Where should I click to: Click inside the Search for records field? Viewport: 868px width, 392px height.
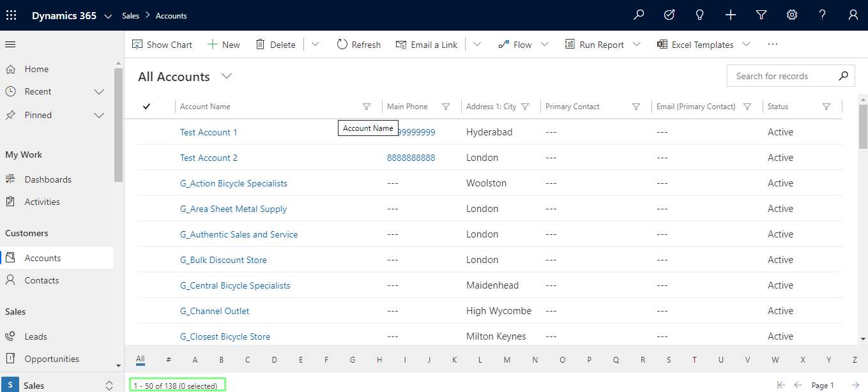(x=779, y=75)
